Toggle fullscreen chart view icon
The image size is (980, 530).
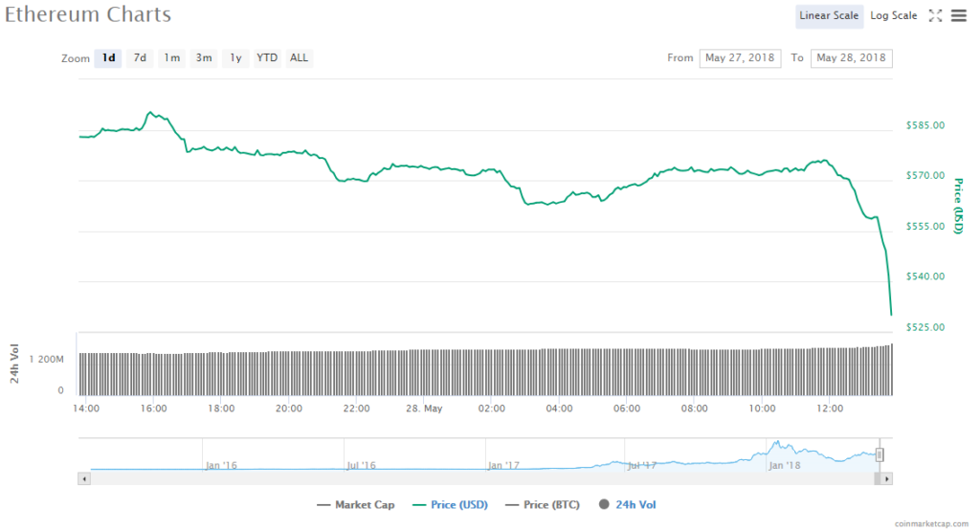[935, 15]
